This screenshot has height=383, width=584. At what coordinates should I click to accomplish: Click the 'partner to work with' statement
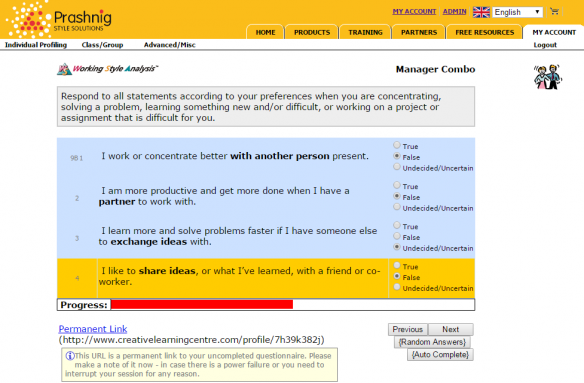[224, 196]
